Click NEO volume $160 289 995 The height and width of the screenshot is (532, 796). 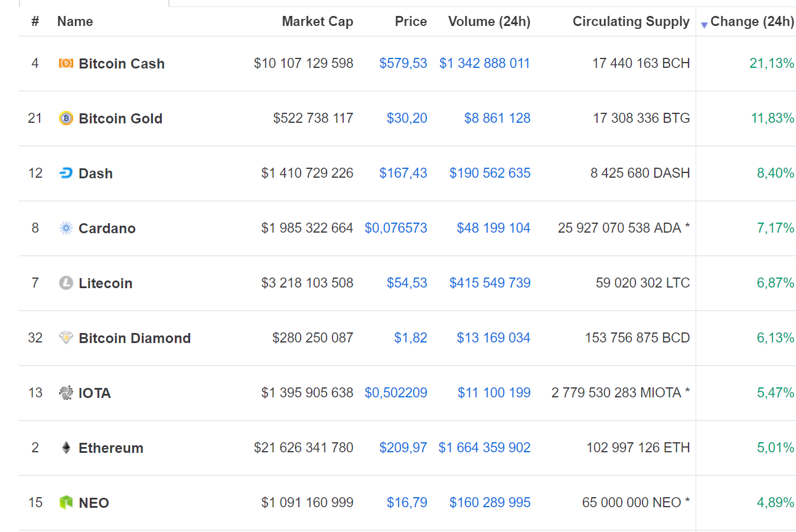490,502
